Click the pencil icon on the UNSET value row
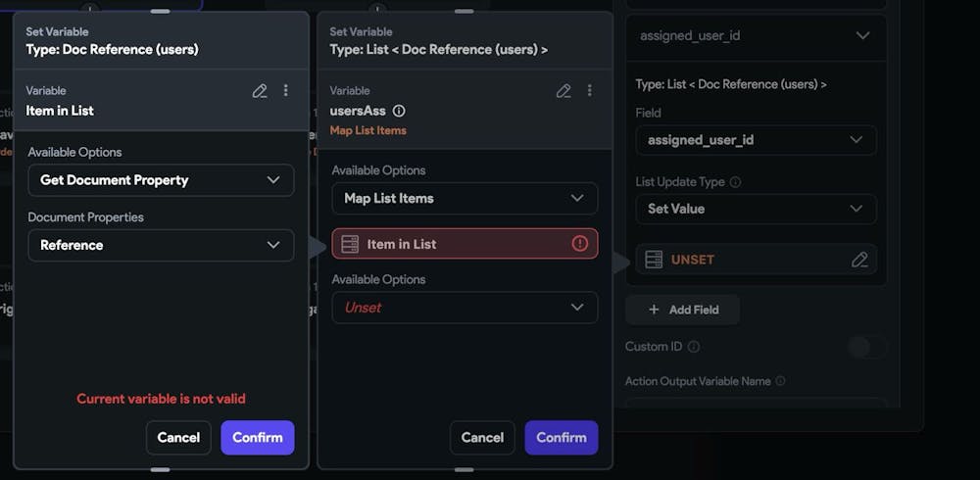The image size is (980, 480). 859,260
